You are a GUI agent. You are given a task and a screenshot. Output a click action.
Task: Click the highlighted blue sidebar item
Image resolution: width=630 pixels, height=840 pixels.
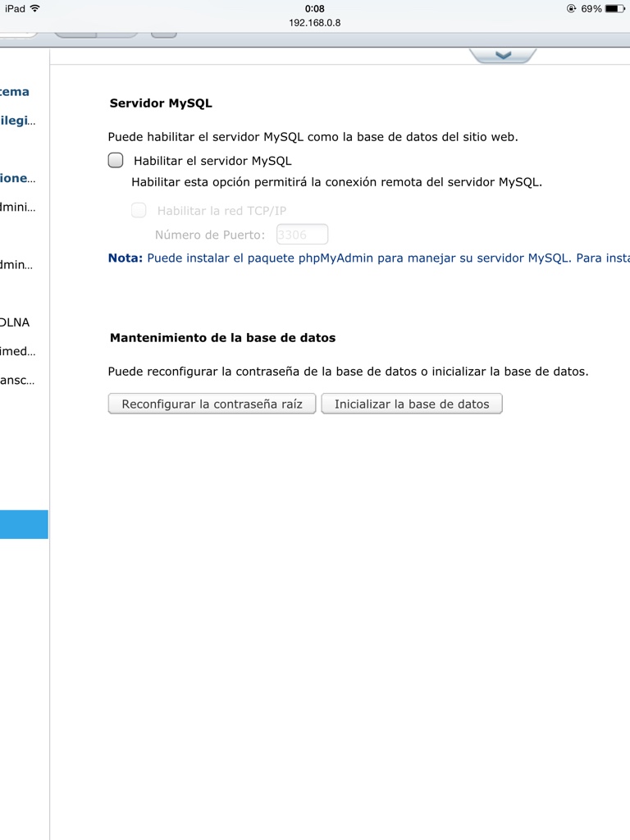24,524
